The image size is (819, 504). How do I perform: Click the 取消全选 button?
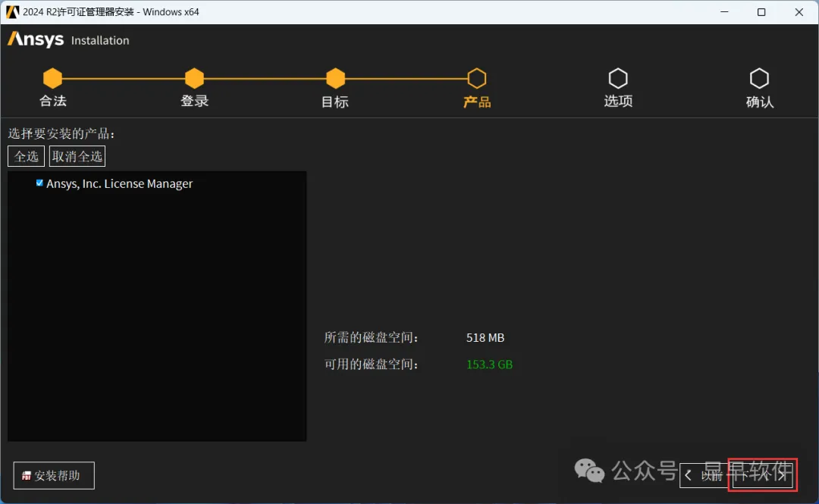pyautogui.click(x=77, y=156)
